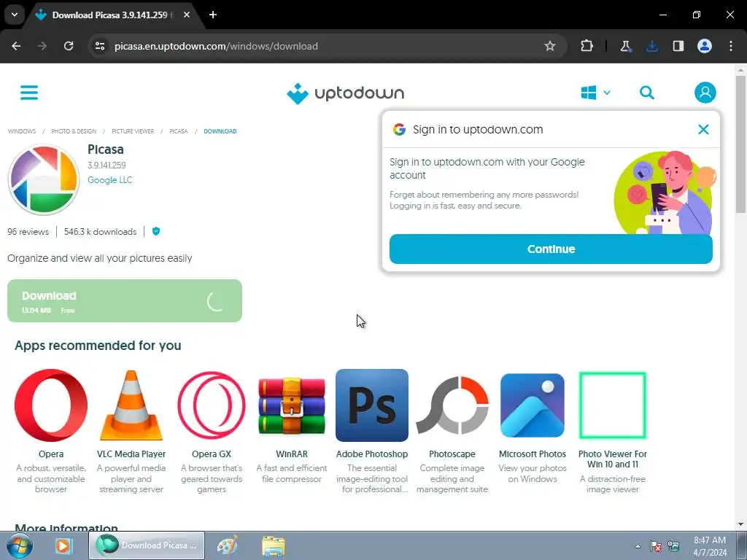The width and height of the screenshot is (747, 560).
Task: Click the taskbar clock showing 8:47 AM
Action: click(710, 546)
